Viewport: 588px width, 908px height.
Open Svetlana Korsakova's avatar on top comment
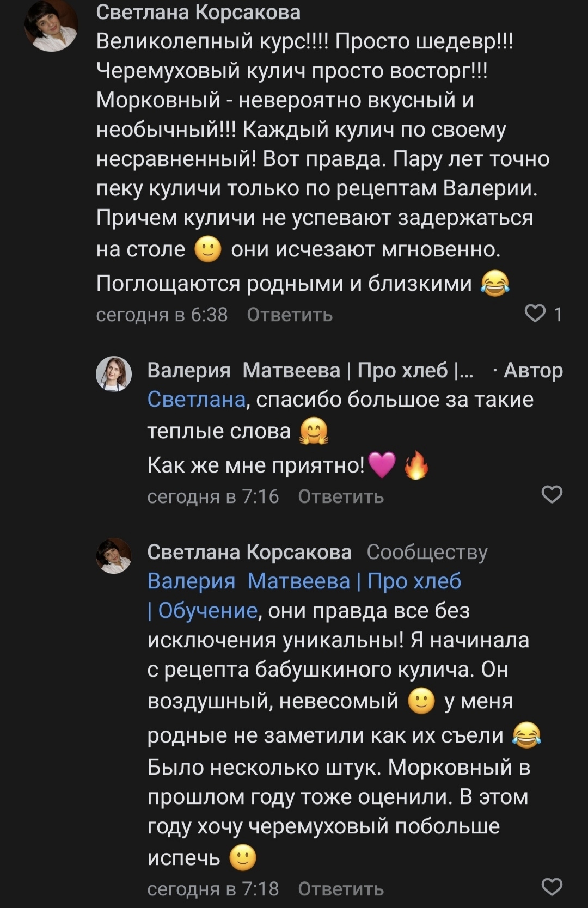(52, 26)
